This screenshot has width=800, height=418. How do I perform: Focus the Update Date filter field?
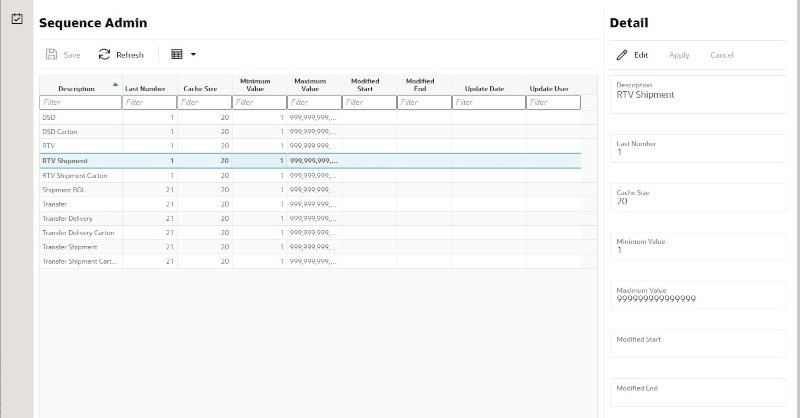(x=489, y=102)
